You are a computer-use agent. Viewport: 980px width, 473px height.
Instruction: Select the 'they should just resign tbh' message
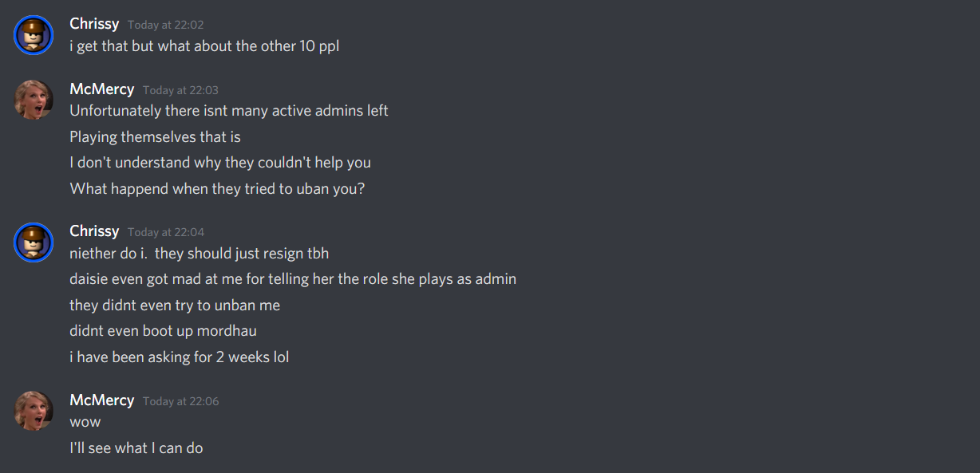click(x=200, y=254)
